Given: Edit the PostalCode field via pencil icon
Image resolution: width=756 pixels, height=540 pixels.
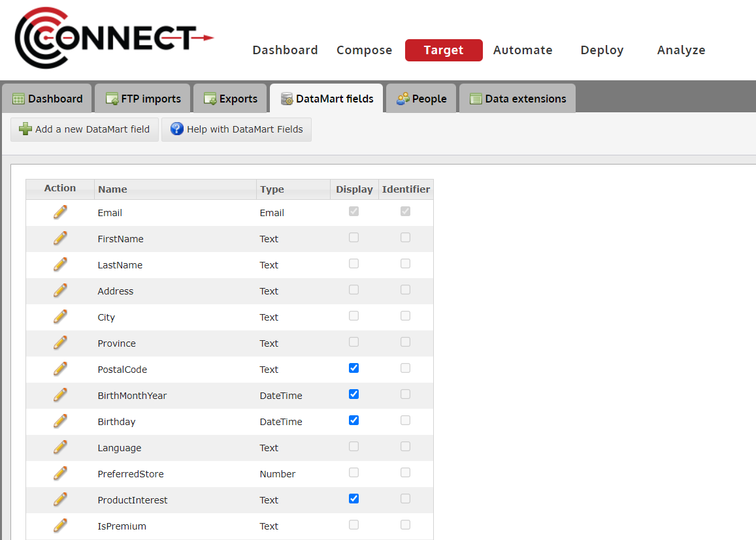Looking at the screenshot, I should coord(60,369).
